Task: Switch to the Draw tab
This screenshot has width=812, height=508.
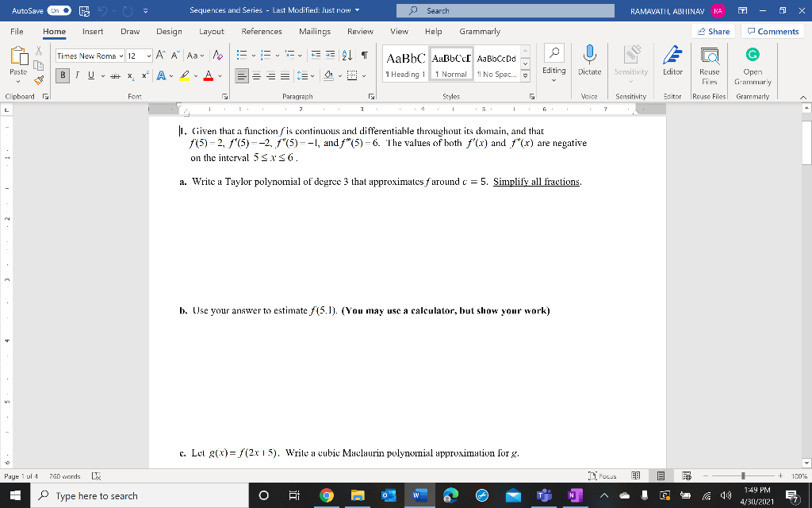Action: (x=130, y=32)
